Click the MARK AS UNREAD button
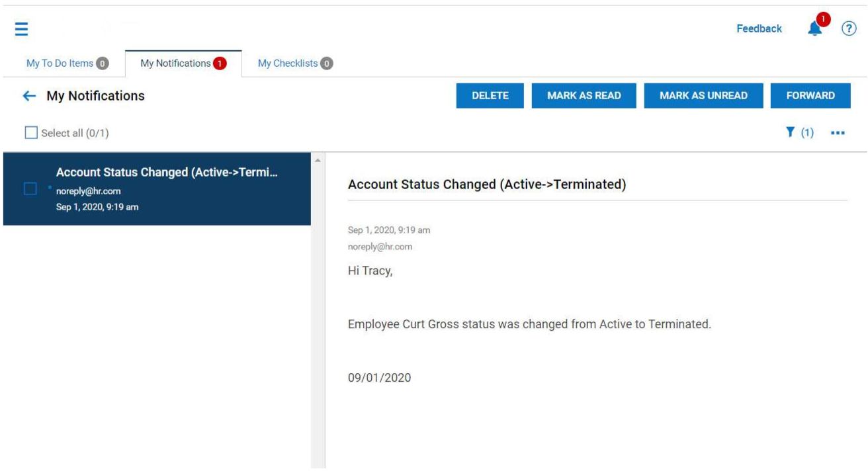This screenshot has width=868, height=473. point(704,95)
